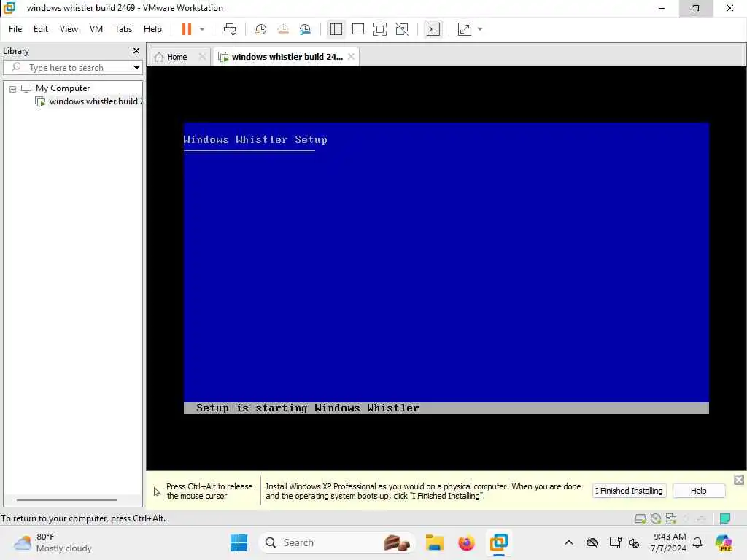Open File Explorer from the taskbar

click(435, 542)
